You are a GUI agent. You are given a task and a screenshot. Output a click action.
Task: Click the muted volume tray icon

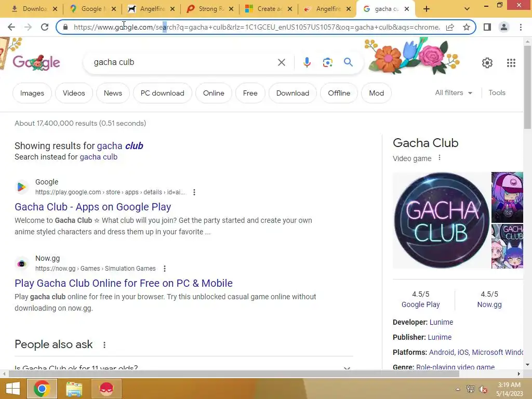483,389
